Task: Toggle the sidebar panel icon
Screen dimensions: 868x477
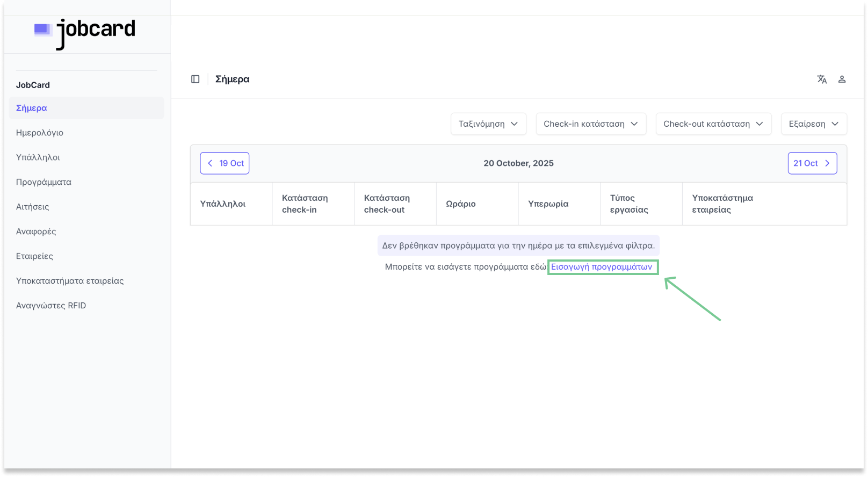Action: tap(196, 79)
